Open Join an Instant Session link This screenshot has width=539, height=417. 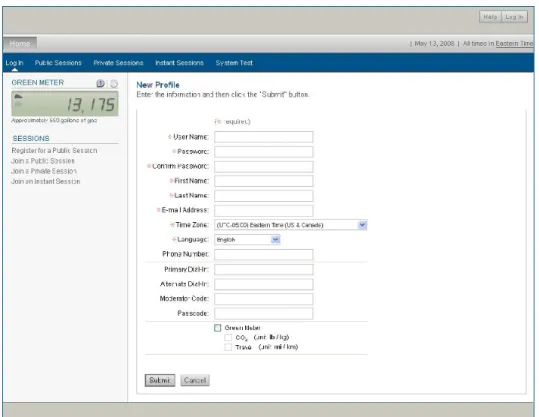[x=46, y=181]
